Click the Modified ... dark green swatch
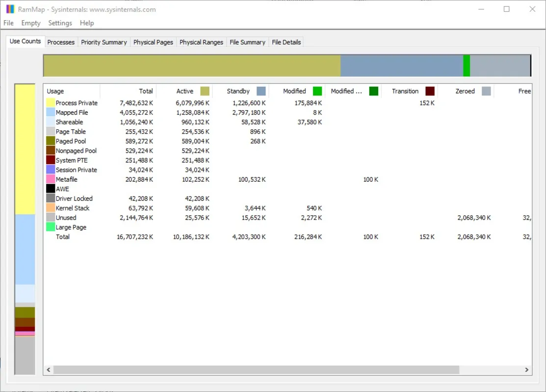 point(374,91)
